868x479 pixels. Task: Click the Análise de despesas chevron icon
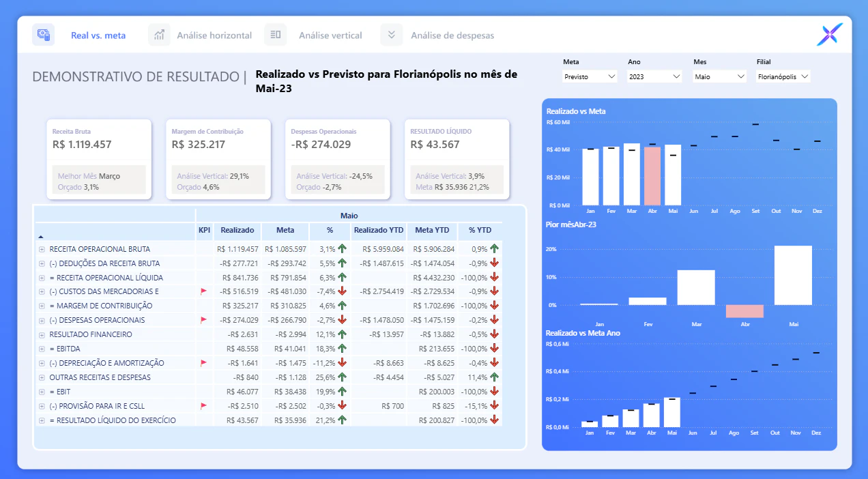point(392,35)
